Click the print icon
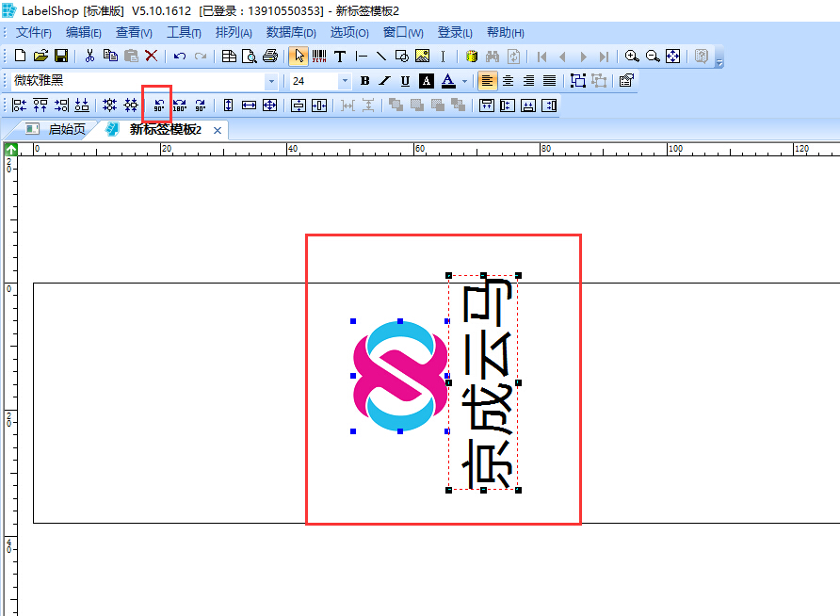 coord(270,57)
